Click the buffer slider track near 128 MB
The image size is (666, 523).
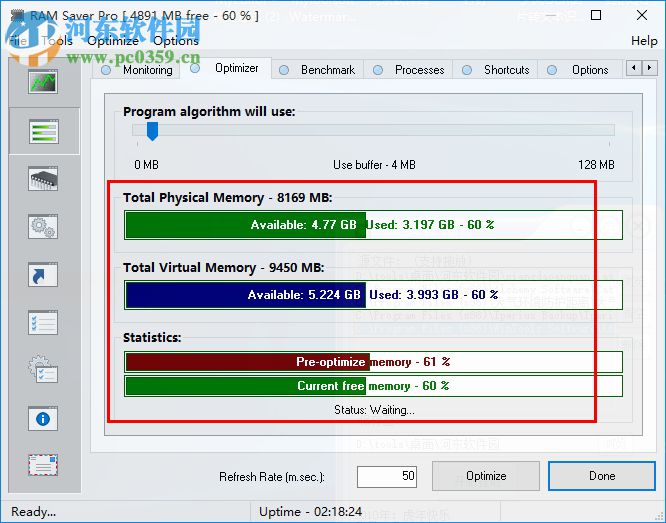point(609,130)
